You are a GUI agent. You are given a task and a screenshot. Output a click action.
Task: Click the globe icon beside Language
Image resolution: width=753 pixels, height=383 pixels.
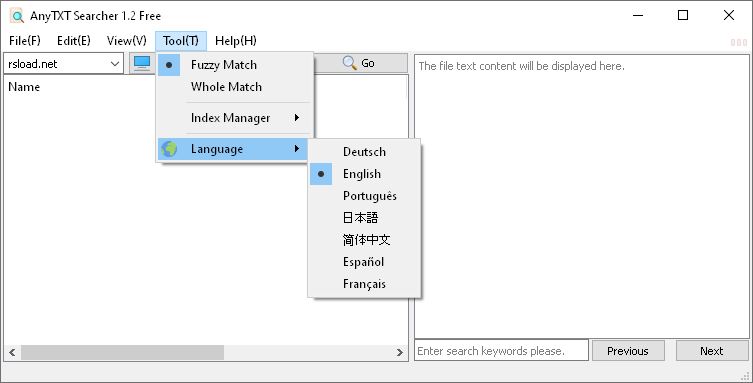coord(169,149)
